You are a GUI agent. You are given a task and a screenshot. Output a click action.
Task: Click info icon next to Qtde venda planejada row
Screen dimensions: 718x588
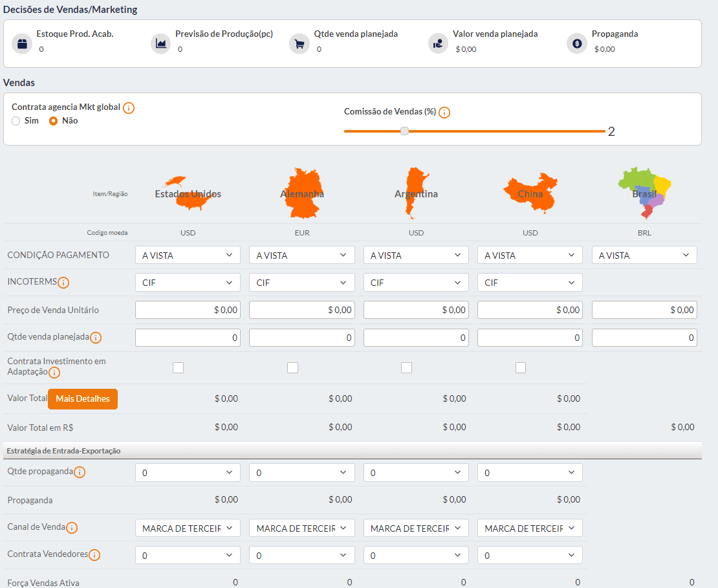tap(96, 338)
